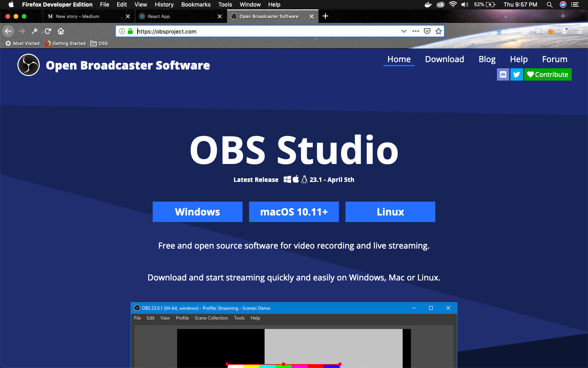Reload the current page
This screenshot has width=588, height=368.
tap(48, 31)
